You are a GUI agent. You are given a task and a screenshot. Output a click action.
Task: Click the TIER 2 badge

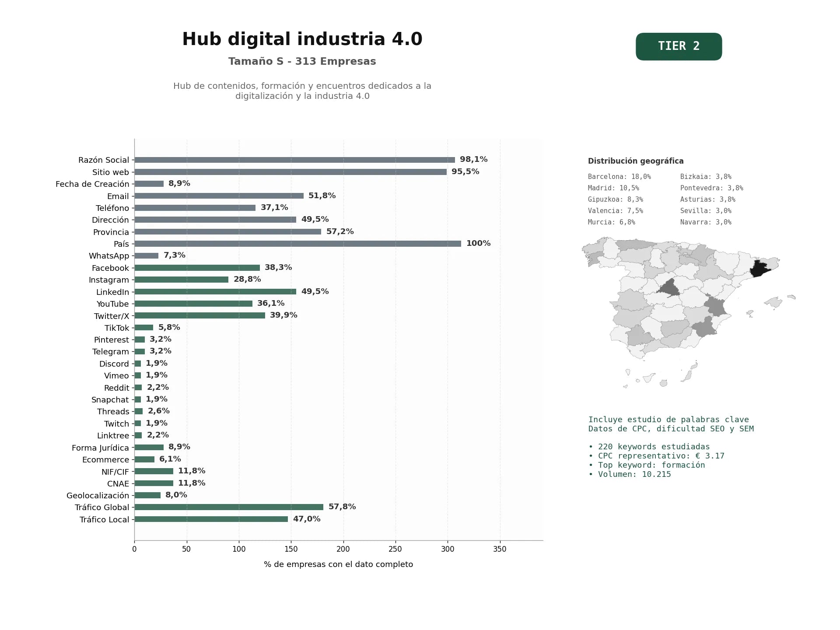coord(679,46)
